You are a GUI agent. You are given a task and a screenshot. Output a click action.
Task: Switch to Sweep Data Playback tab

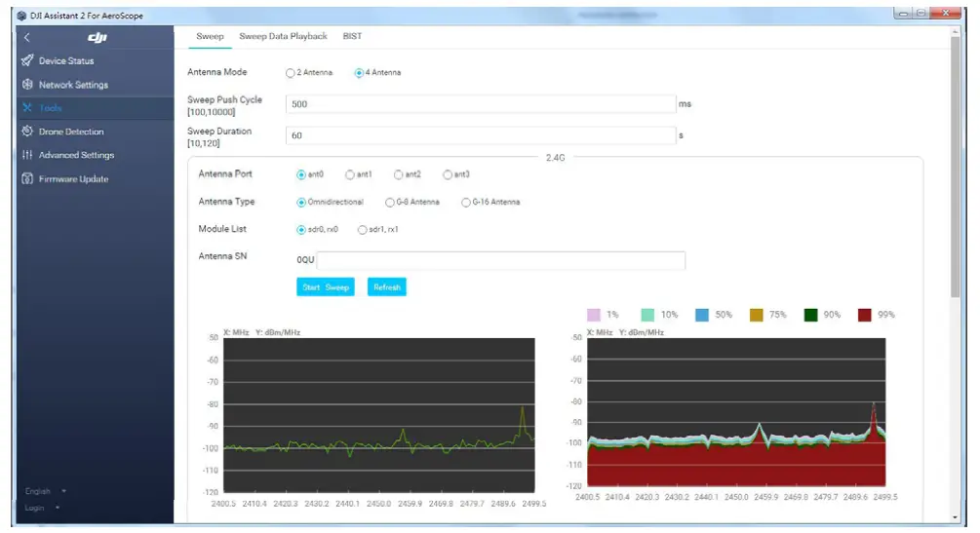[x=283, y=37]
